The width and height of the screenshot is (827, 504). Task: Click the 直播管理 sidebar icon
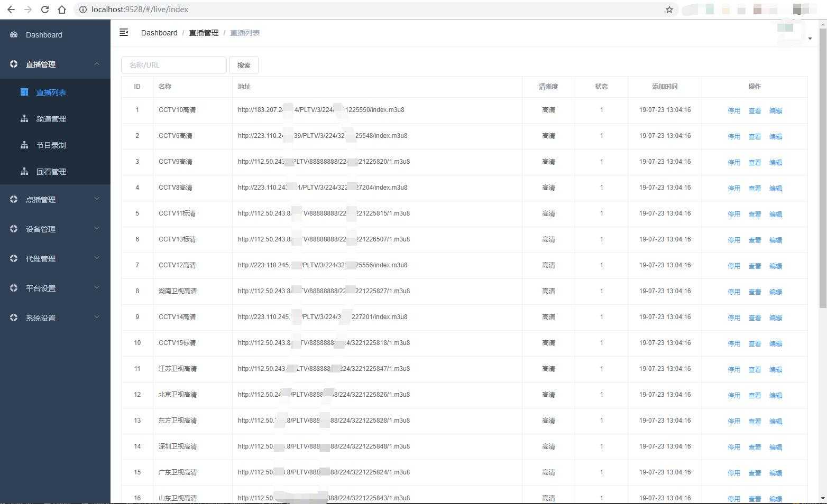coord(14,64)
